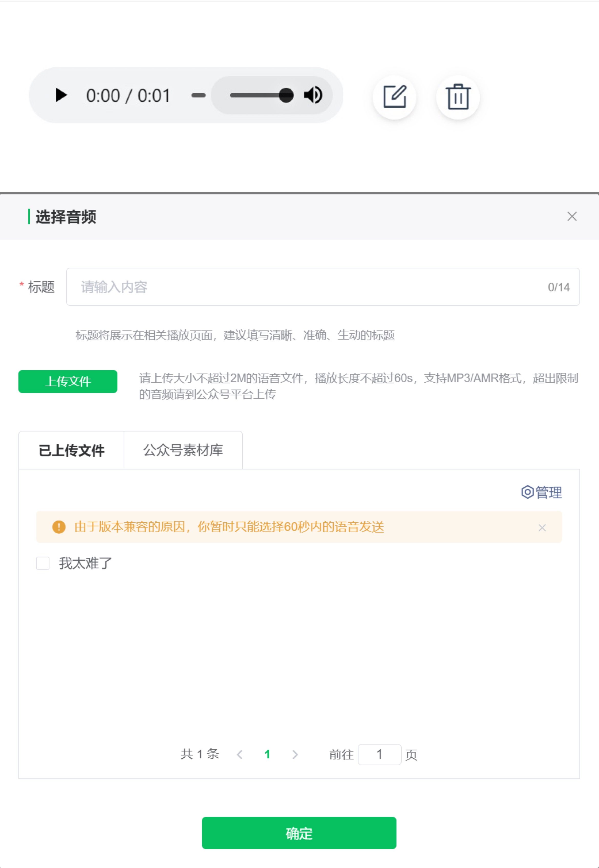
Task: Open 管理 with the gear icon
Action: click(541, 492)
